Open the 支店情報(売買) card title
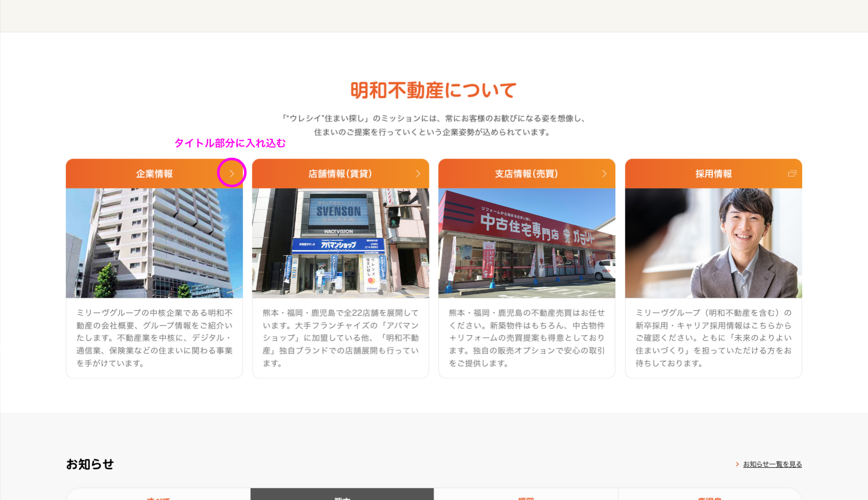868x500 pixels. pyautogui.click(x=526, y=174)
